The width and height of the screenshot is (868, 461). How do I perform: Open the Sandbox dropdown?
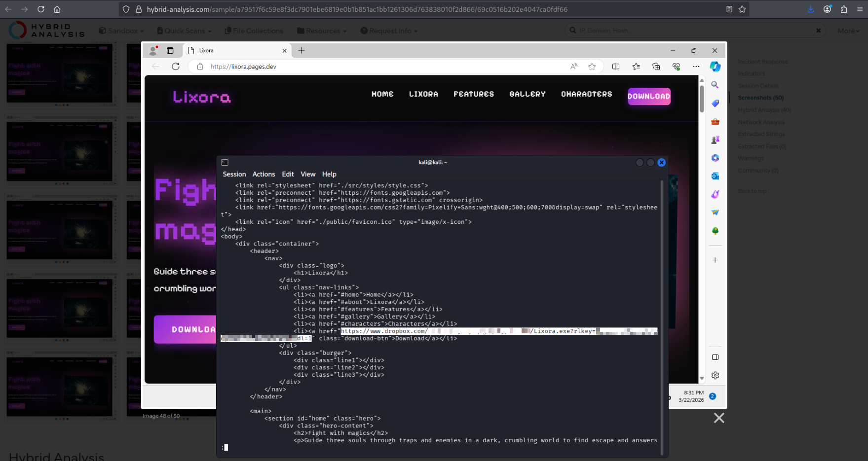[120, 30]
